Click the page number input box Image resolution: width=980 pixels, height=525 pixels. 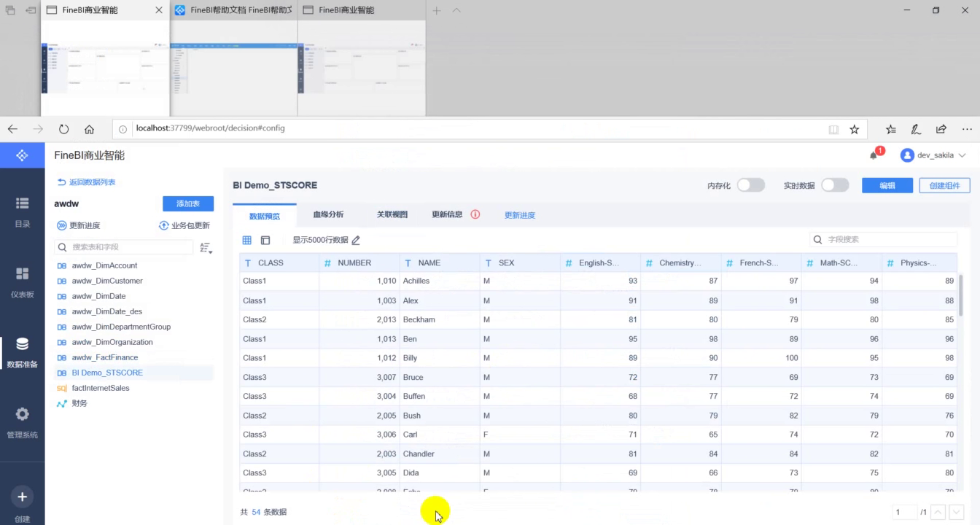[904, 512]
